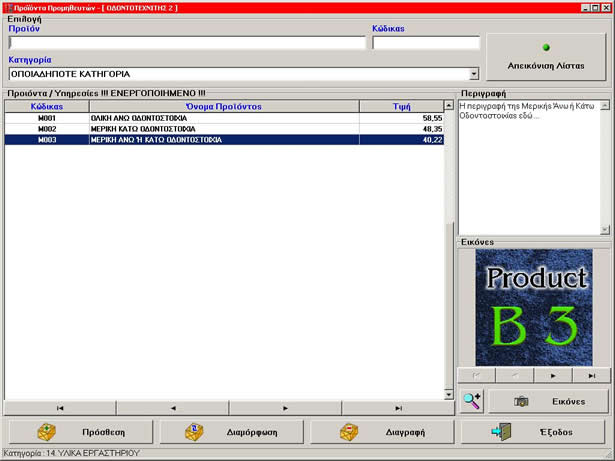Click the Πρόσθεση add product button
This screenshot has height=461, width=615.
coord(81,432)
